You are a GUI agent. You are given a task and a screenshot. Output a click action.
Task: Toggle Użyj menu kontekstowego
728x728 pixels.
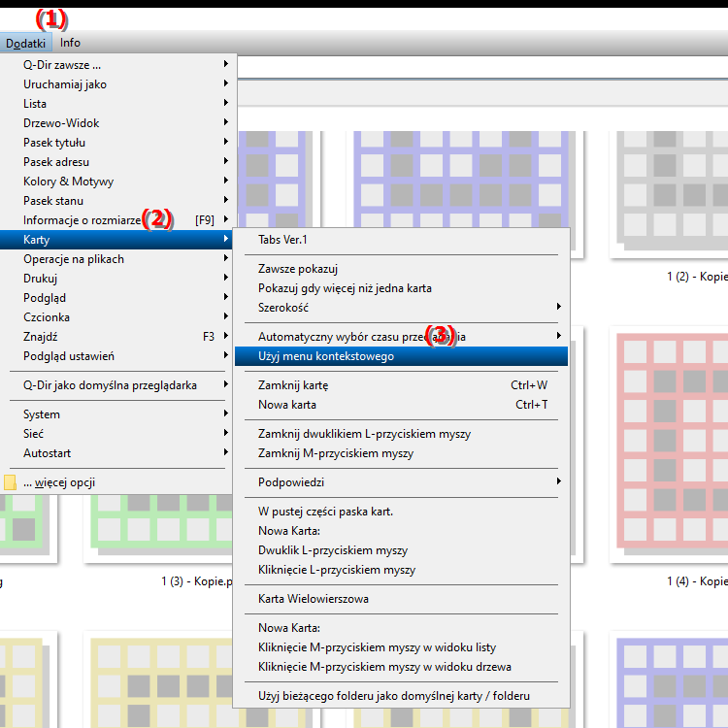tap(401, 356)
